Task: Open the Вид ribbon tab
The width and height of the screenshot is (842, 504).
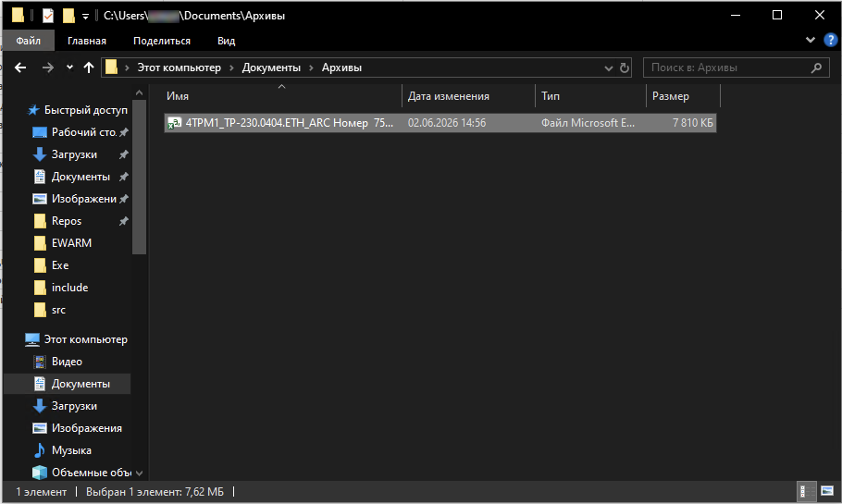Action: click(x=226, y=41)
